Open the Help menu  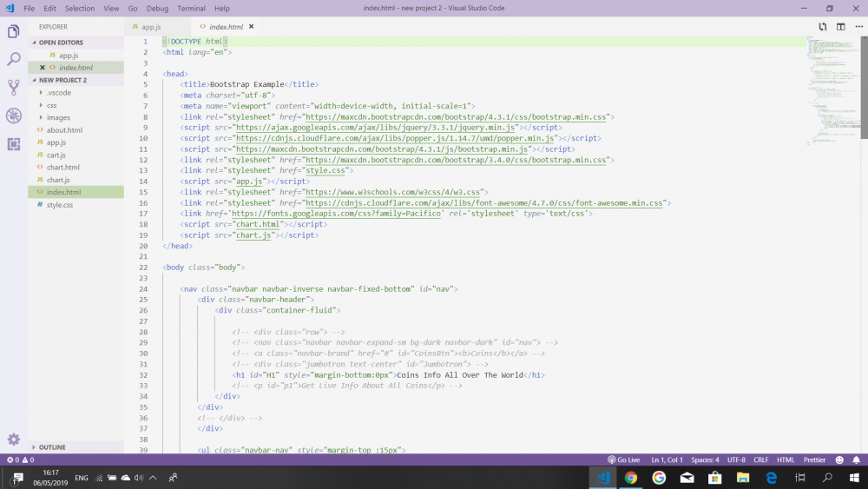(x=222, y=9)
